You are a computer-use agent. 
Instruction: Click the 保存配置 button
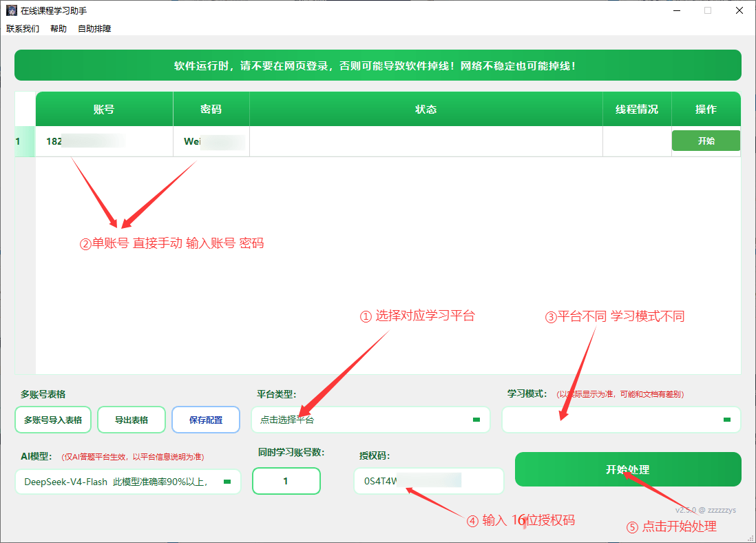pyautogui.click(x=206, y=420)
